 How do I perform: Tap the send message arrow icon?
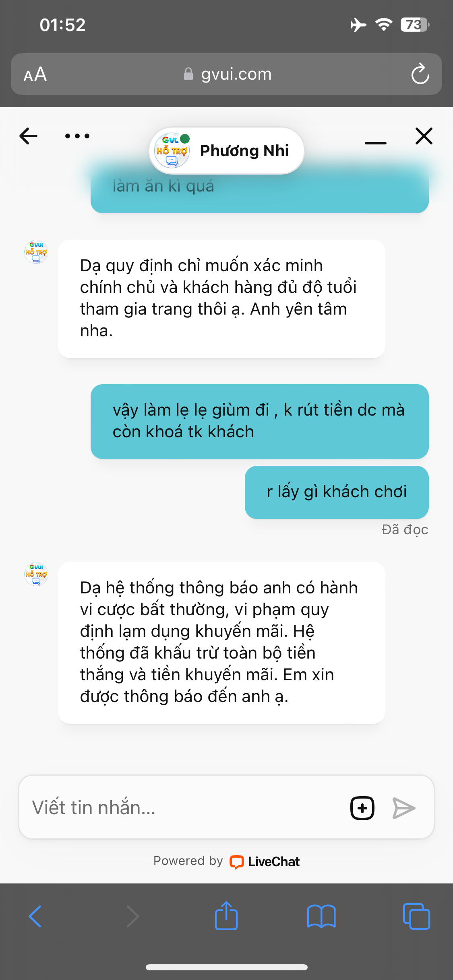(404, 808)
